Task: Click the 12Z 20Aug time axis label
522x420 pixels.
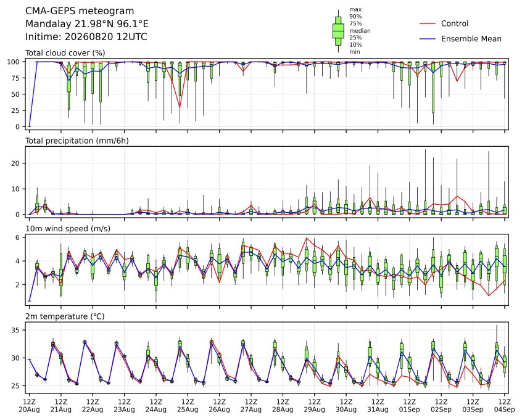Action: [x=29, y=406]
